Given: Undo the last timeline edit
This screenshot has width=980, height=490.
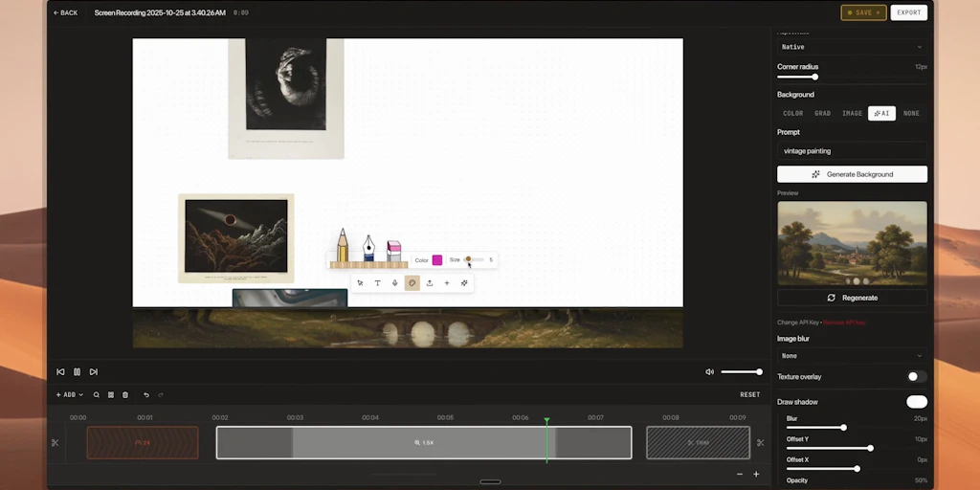Looking at the screenshot, I should coord(146,394).
